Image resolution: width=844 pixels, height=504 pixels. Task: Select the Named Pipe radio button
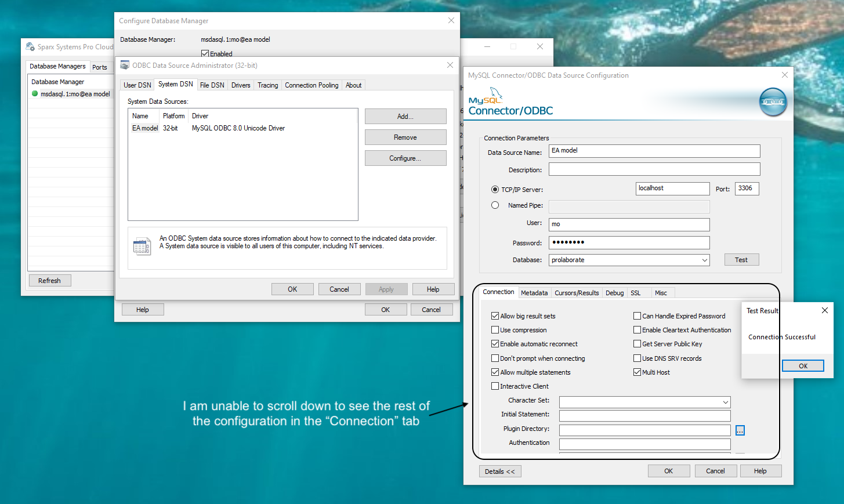(495, 205)
